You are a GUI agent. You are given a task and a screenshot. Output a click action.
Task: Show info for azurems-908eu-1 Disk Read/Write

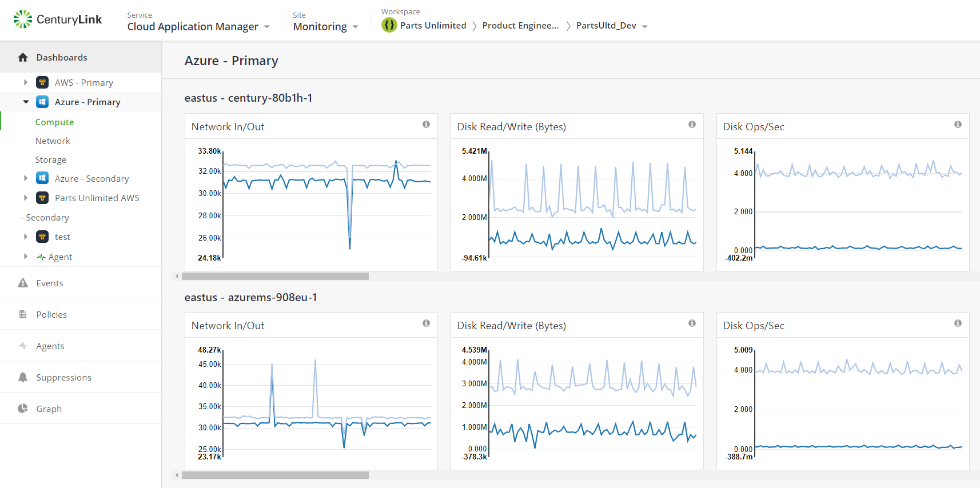tap(692, 323)
